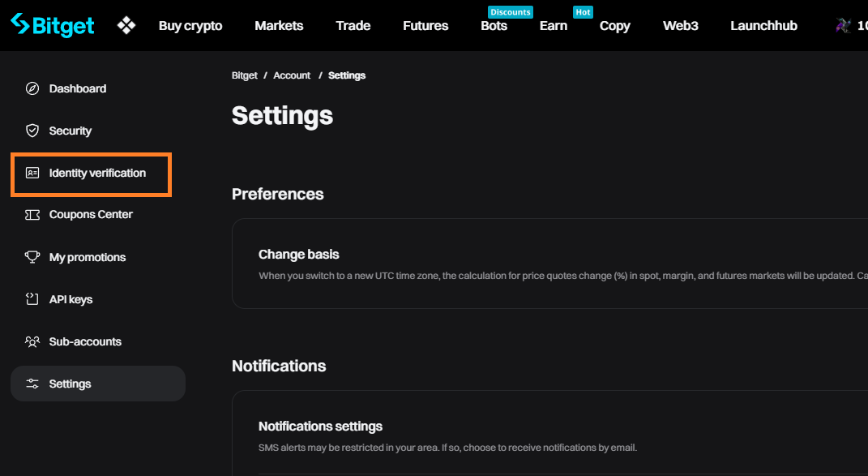Screen dimensions: 868x476
Task: Click the Identity verification card icon
Action: (32, 173)
